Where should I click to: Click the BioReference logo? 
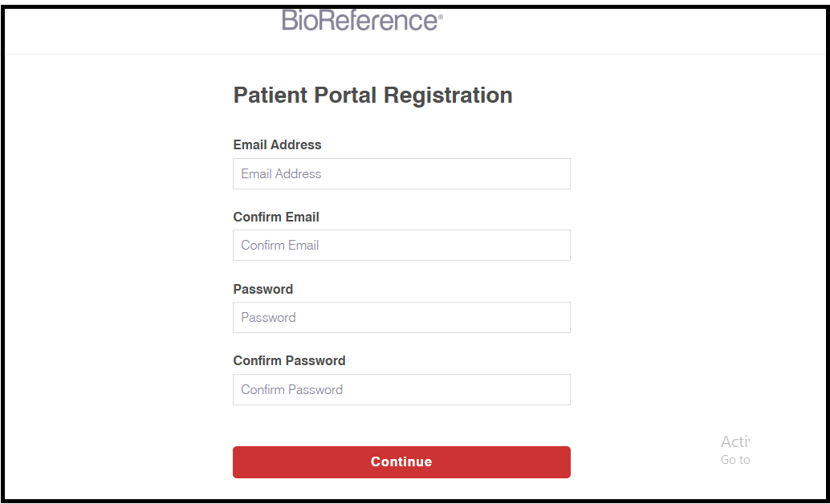(x=361, y=20)
